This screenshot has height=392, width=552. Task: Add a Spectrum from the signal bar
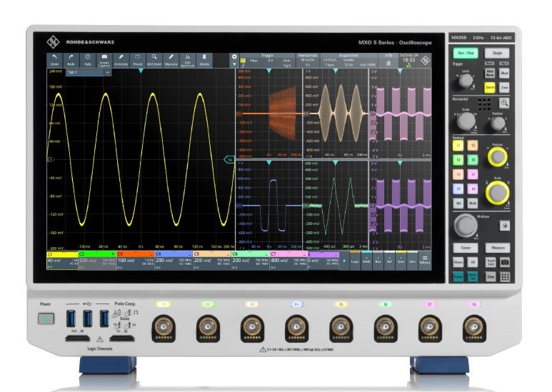click(x=401, y=261)
